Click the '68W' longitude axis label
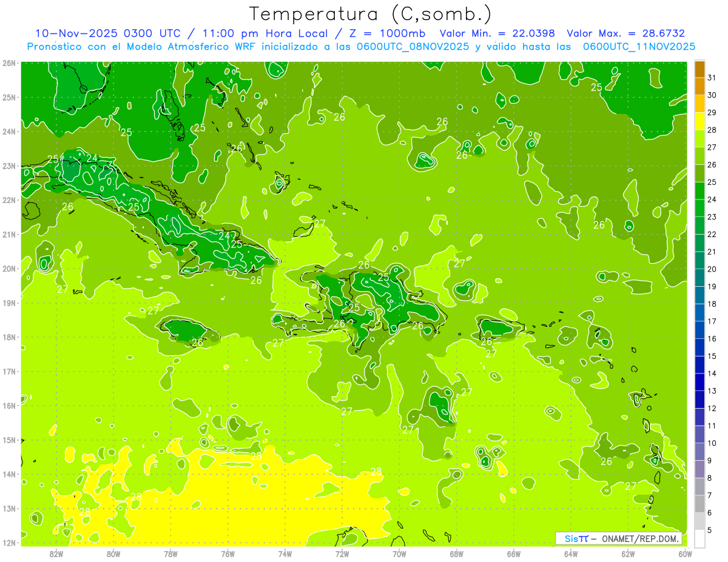Image resolution: width=728 pixels, height=562 pixels. click(x=457, y=554)
